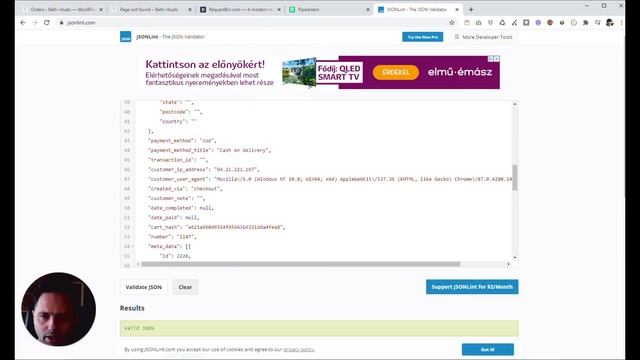Click the address bar URL jsonlint.com
The width and height of the screenshot is (640, 360).
click(81, 23)
